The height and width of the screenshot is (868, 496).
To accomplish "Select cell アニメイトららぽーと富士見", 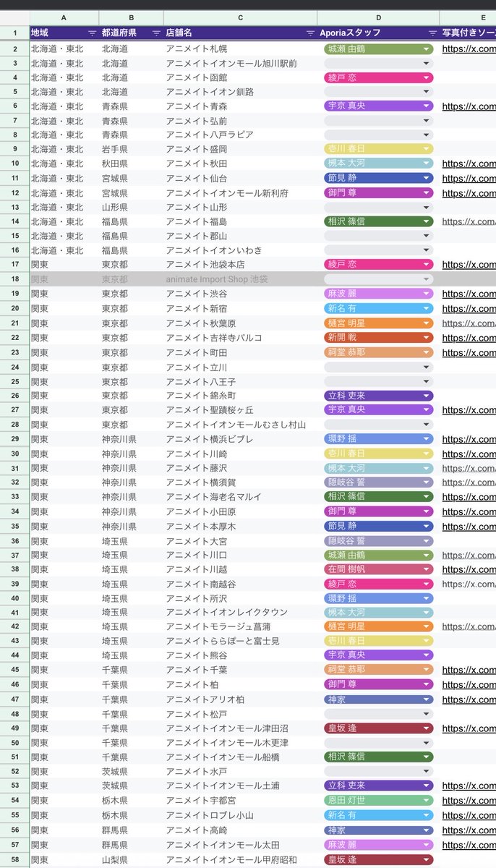I will (x=240, y=641).
